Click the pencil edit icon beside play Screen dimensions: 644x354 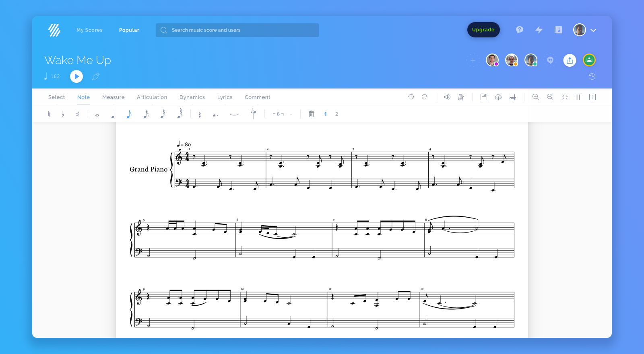tap(96, 76)
